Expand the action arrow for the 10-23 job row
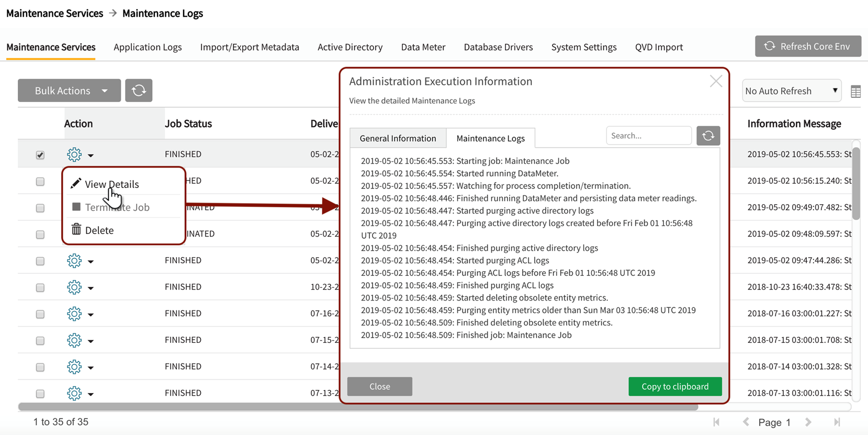 91,288
